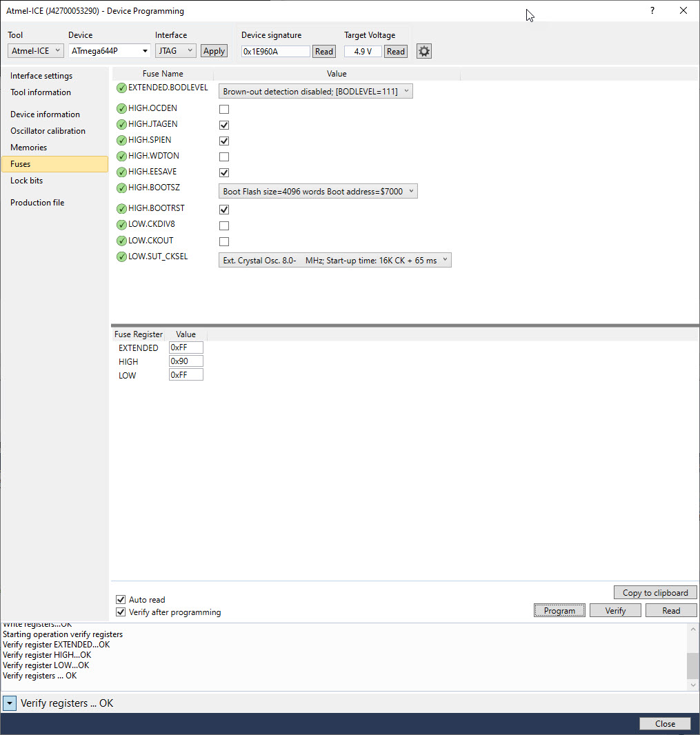Click the green check icon beside HIGH.SPIEN

pos(121,141)
